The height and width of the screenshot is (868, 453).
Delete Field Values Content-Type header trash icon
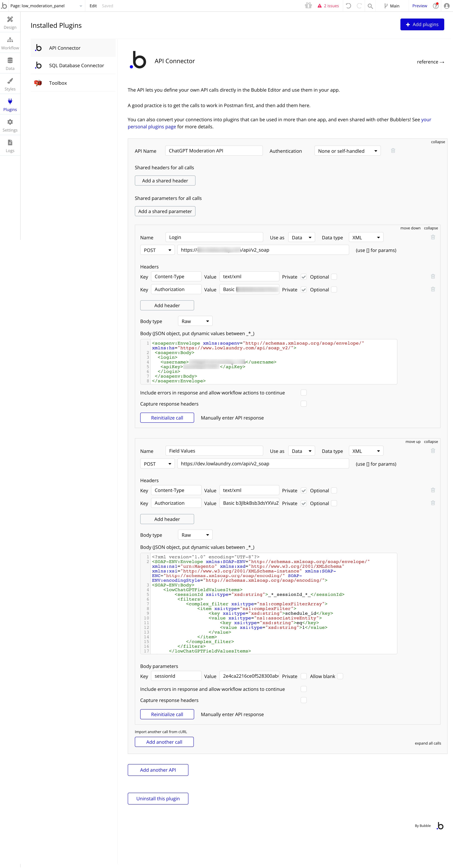pos(433,490)
